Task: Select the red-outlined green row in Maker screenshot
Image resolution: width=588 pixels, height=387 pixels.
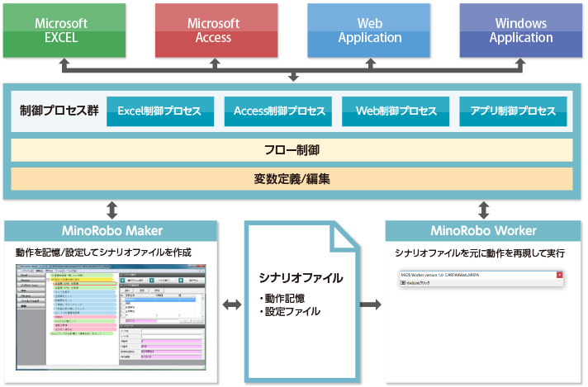Action: coord(85,284)
